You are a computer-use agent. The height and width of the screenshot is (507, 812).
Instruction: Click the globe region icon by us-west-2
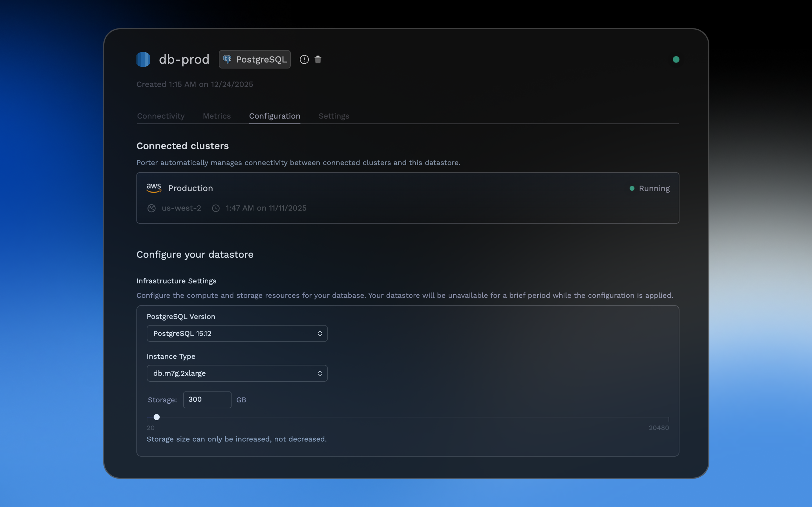151,208
